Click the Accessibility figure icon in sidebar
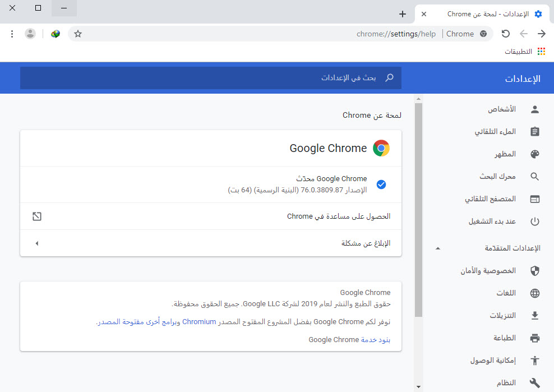Screen dimensions: 554x392 (534, 360)
